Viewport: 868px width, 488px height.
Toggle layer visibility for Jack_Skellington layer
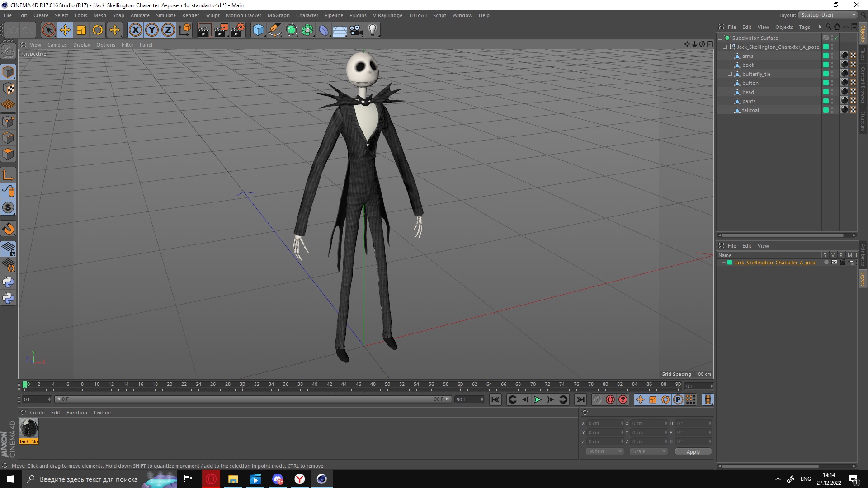[x=834, y=262]
